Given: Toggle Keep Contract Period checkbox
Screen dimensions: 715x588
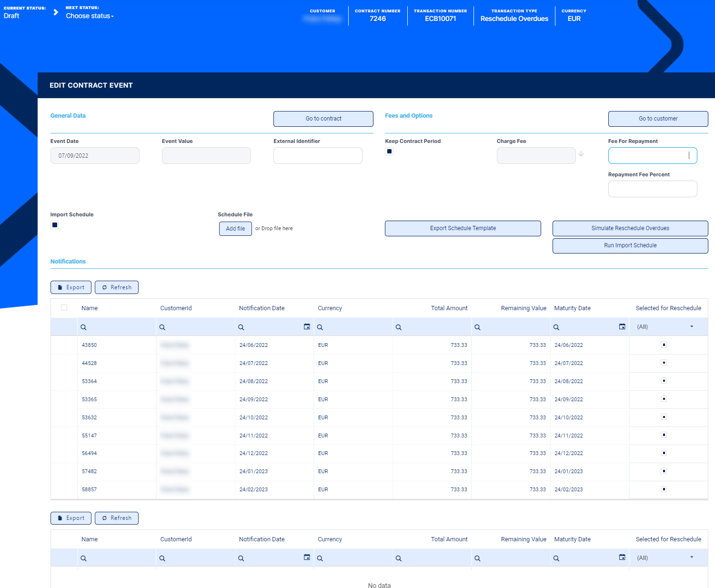Looking at the screenshot, I should pyautogui.click(x=389, y=152).
